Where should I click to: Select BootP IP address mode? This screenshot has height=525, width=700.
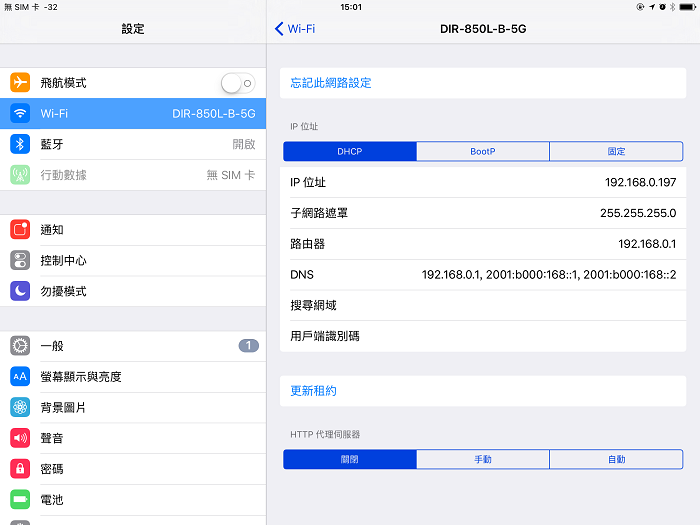click(483, 152)
